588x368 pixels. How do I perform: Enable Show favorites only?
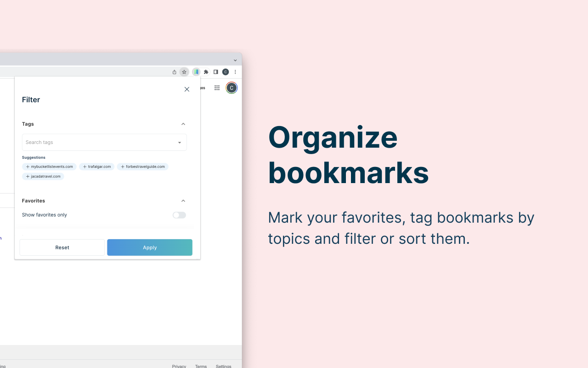[179, 215]
